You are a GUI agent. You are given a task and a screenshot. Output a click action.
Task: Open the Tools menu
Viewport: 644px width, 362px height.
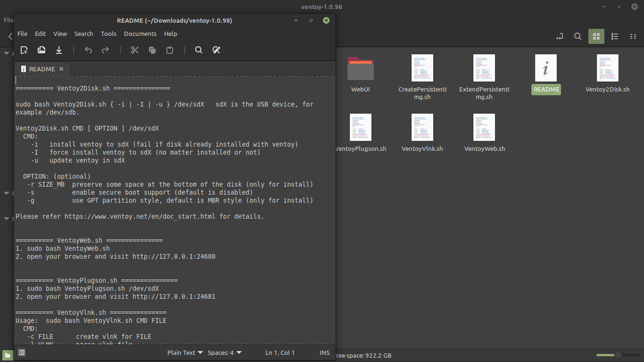pyautogui.click(x=108, y=34)
